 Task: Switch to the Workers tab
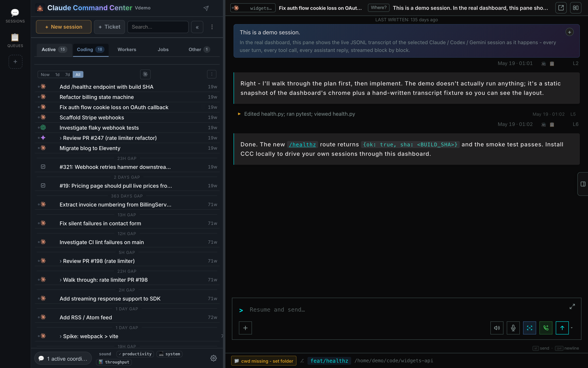point(127,49)
